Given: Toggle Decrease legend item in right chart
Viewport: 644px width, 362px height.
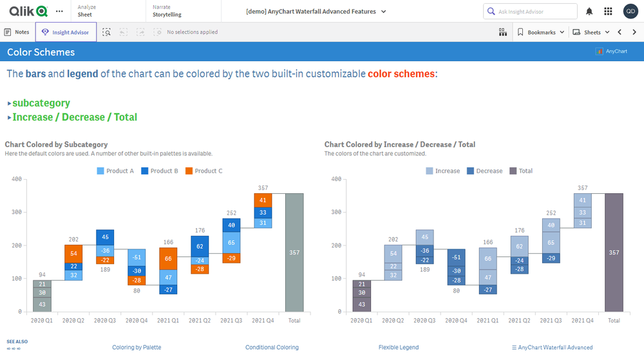Looking at the screenshot, I should [484, 171].
